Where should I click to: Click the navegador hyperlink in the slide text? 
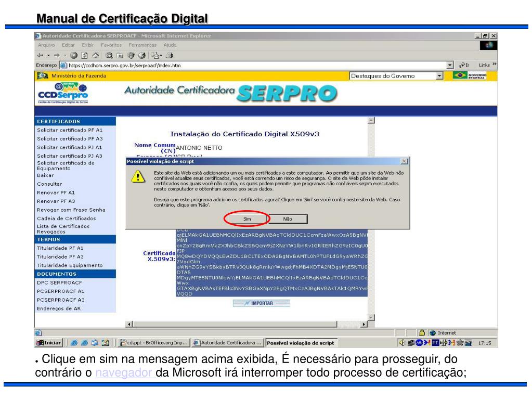point(124,372)
